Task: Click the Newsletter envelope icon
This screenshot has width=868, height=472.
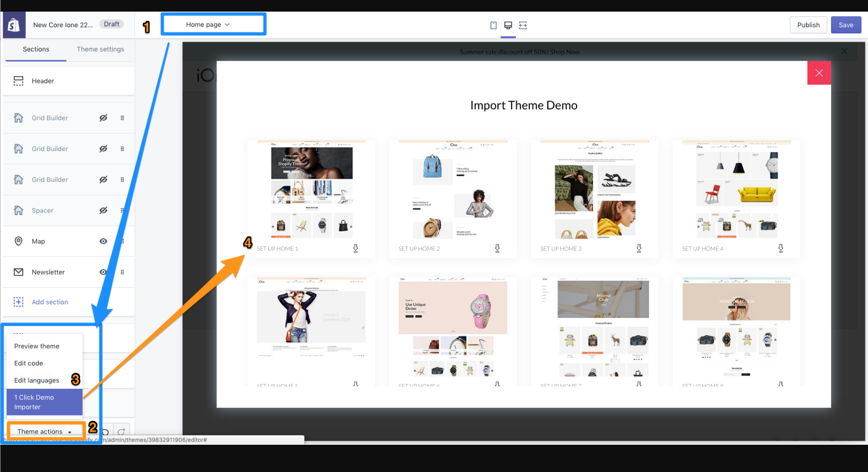Action: 19,272
